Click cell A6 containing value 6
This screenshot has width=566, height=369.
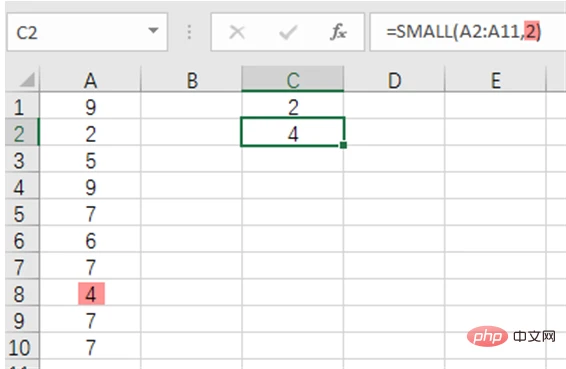coord(90,240)
